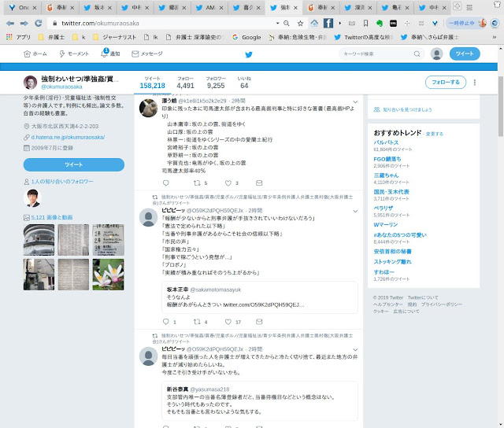Viewport: 504px width, 428px height.
Task: Switch to the フォロー 4,491 tab
Action: coord(186,83)
